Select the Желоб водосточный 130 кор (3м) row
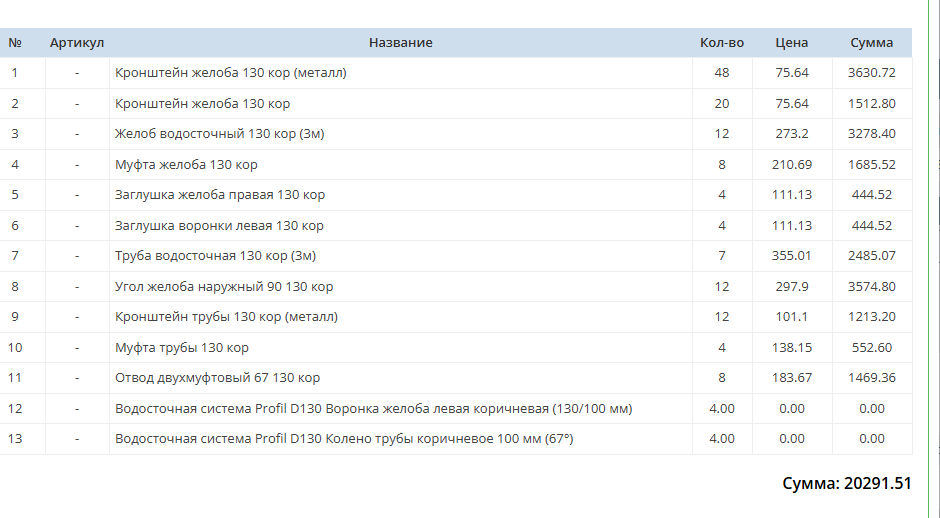 click(456, 134)
